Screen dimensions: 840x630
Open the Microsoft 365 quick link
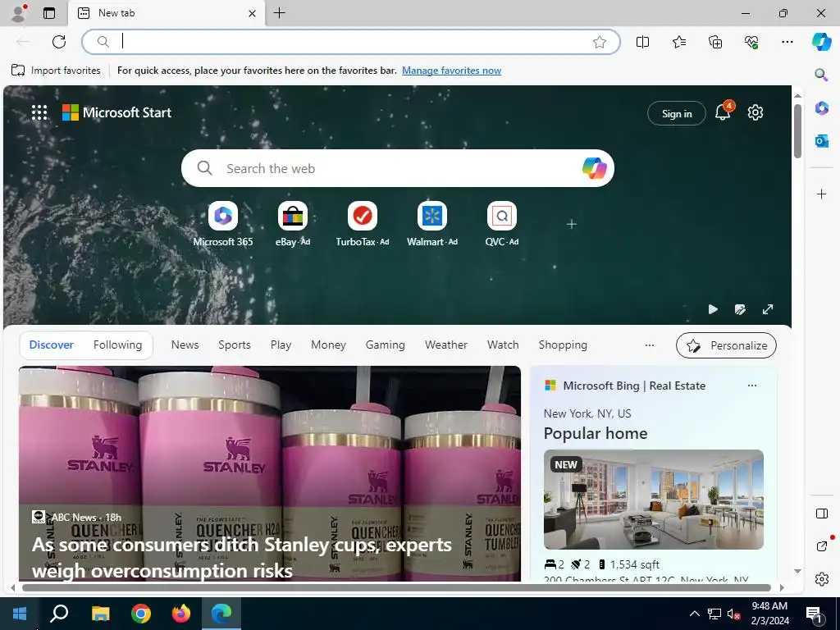point(223,224)
